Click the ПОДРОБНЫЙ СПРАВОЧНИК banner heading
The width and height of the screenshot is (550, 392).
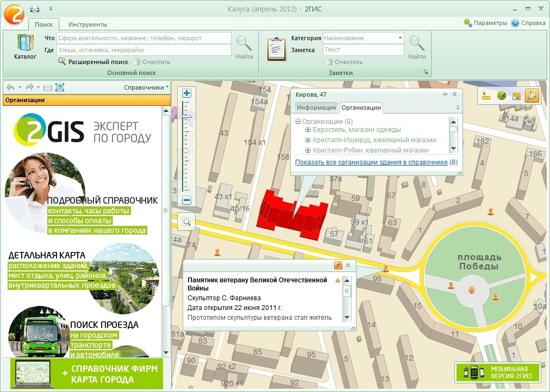[102, 200]
